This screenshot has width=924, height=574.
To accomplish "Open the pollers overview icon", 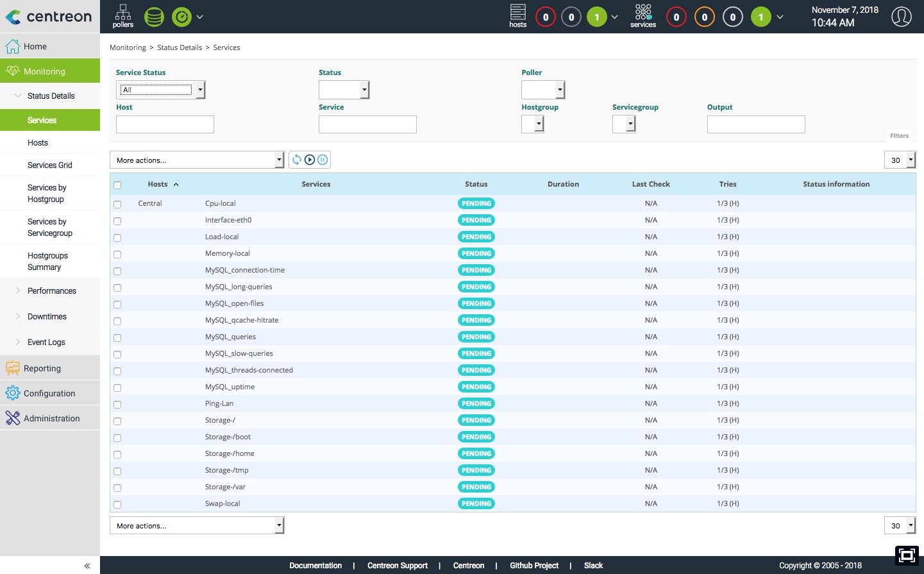I will tap(122, 16).
